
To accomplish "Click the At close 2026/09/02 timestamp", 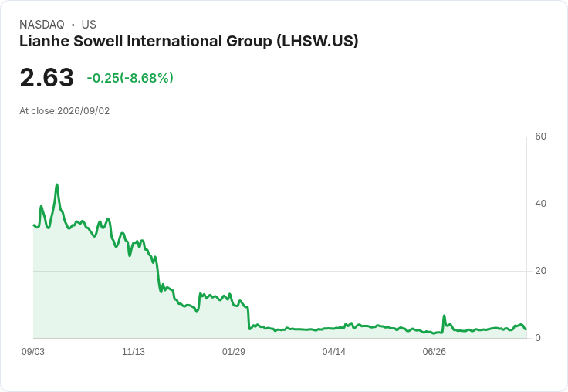I will coord(65,111).
